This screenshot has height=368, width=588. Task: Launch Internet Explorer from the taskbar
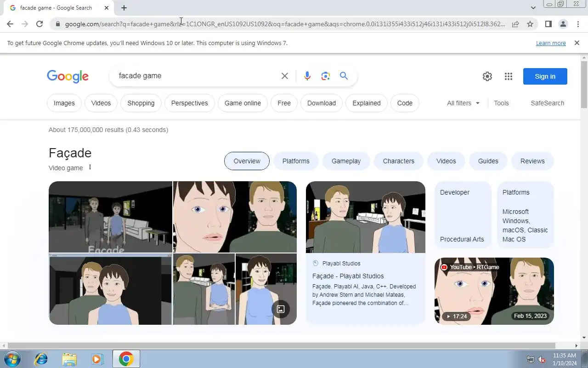(41, 359)
